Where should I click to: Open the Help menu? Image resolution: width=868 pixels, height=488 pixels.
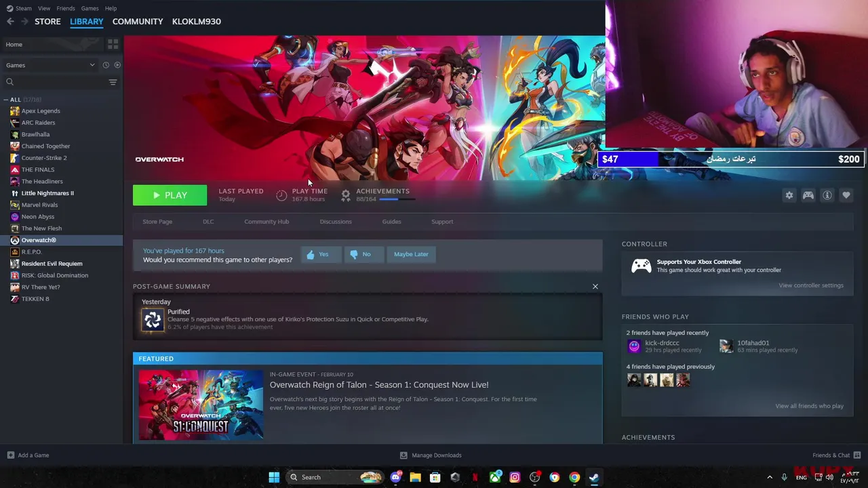click(x=111, y=8)
